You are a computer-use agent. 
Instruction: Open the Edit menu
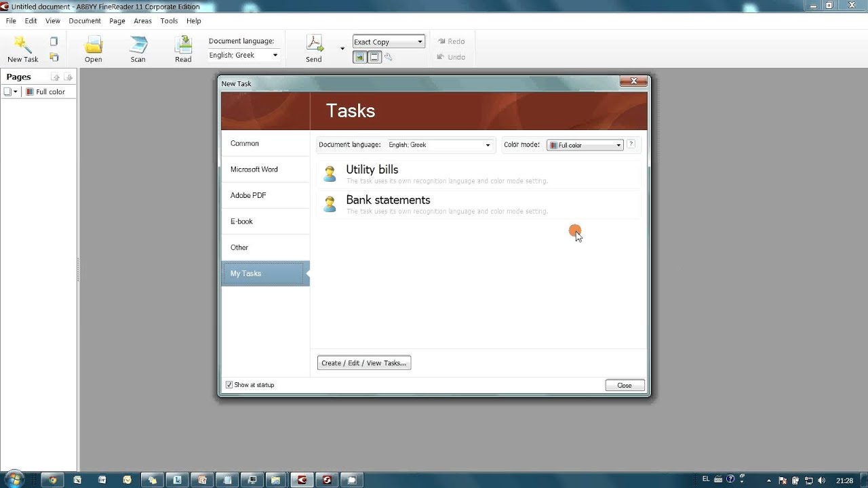pyautogui.click(x=31, y=21)
